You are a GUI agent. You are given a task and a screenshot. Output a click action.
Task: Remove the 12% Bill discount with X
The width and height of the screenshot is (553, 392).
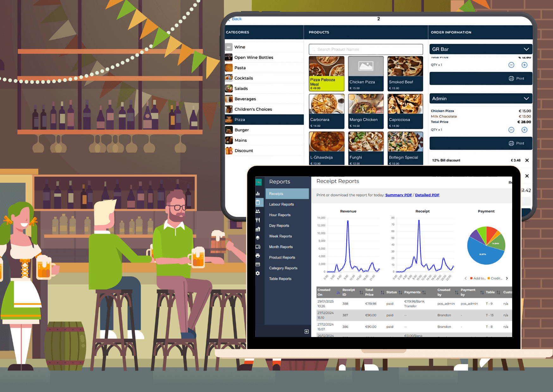point(527,160)
